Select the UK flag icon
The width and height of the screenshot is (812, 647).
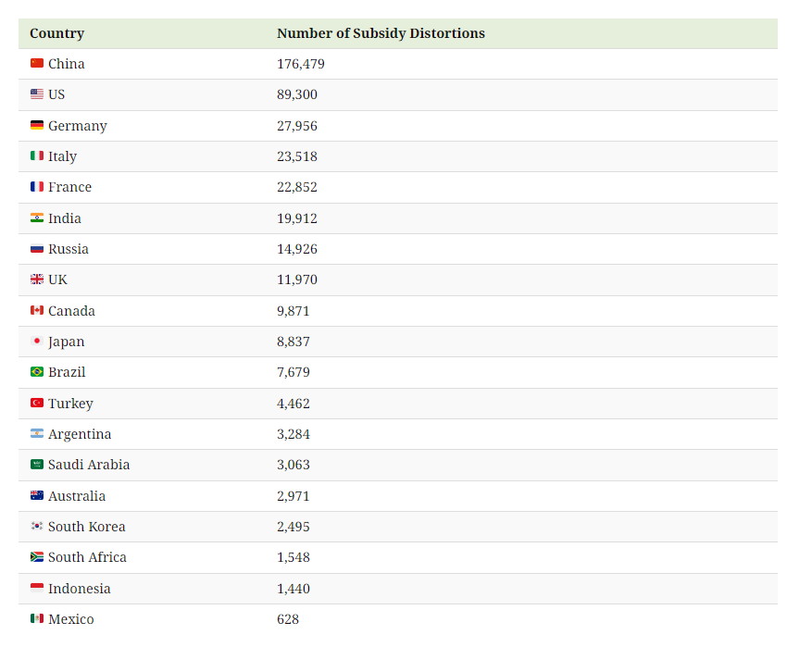click(x=37, y=279)
